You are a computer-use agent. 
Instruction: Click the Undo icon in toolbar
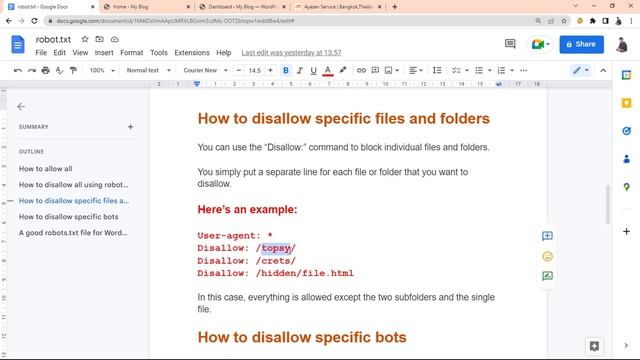pyautogui.click(x=18, y=71)
